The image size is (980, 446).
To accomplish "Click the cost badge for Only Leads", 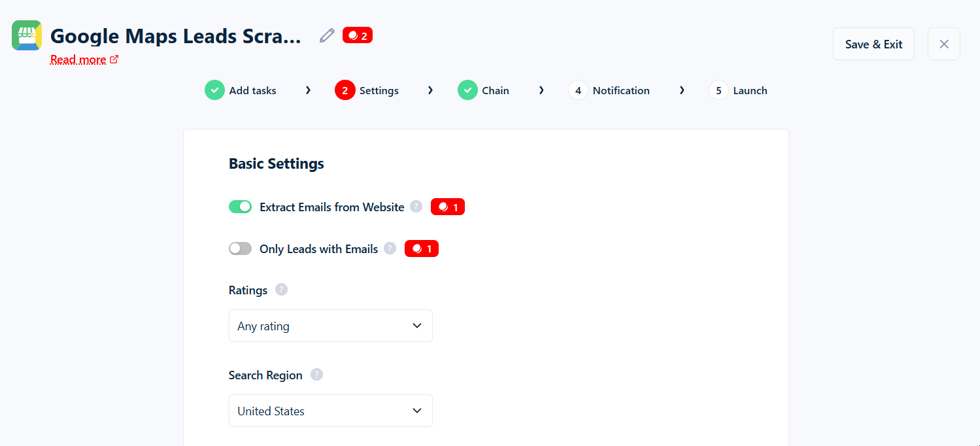I will [422, 249].
